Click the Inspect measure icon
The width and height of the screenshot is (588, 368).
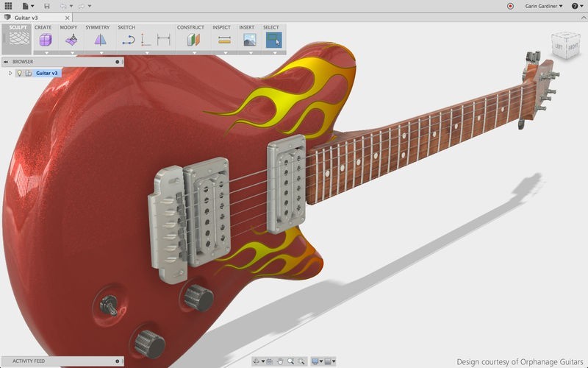(224, 40)
